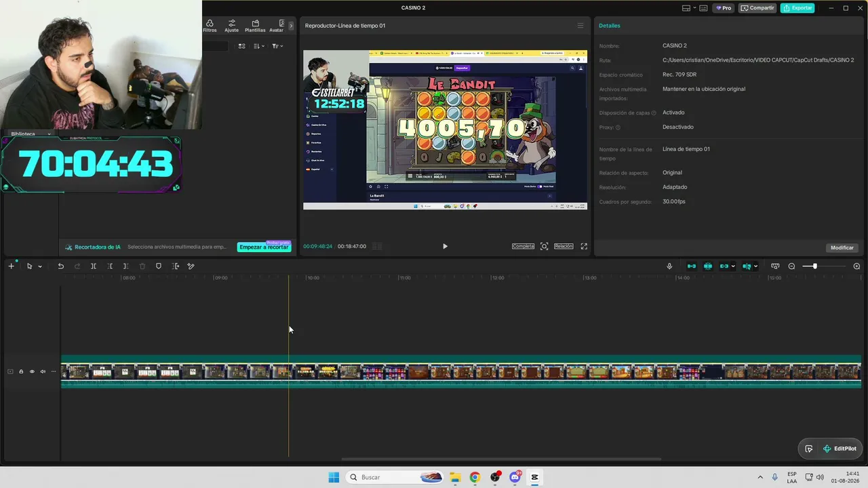Viewport: 868px width, 488px height.
Task: Click the Completa quality button in player
Action: point(523,246)
